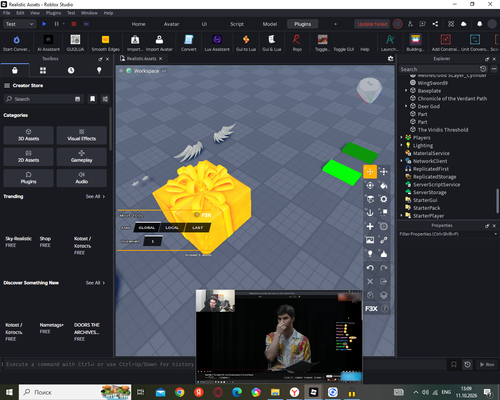
Task: Click the Import Avatar plugin
Action: pos(159,43)
